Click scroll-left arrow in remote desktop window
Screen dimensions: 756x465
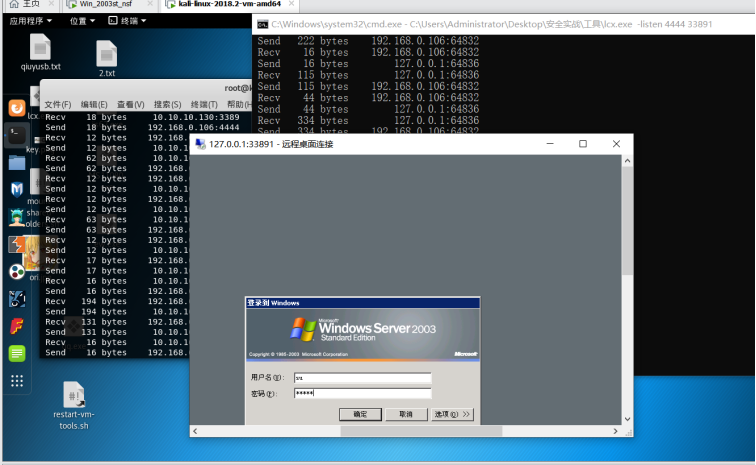(195, 431)
